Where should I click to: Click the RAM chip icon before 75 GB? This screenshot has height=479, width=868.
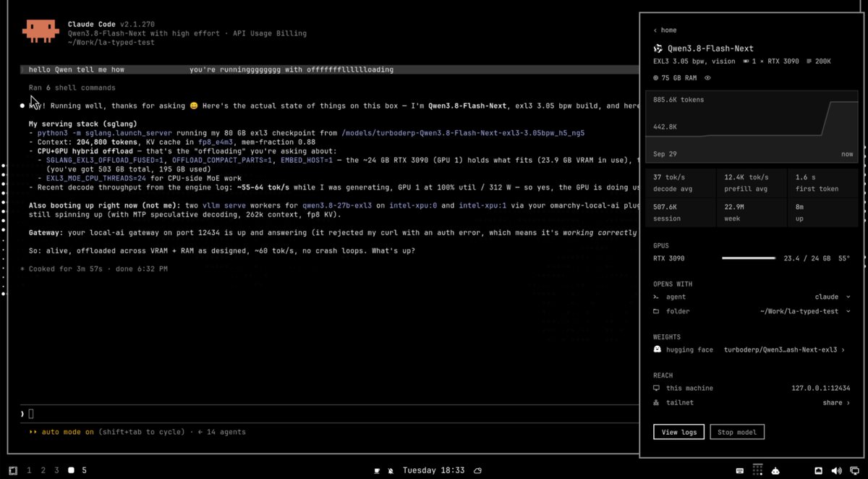pos(656,77)
